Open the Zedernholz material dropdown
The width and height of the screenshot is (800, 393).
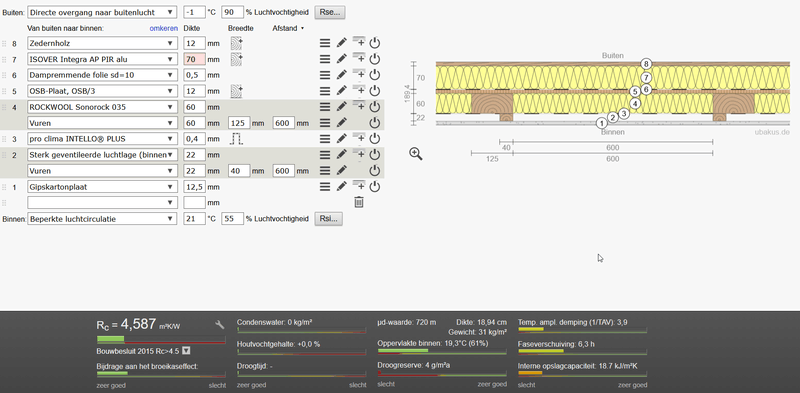[x=102, y=43]
